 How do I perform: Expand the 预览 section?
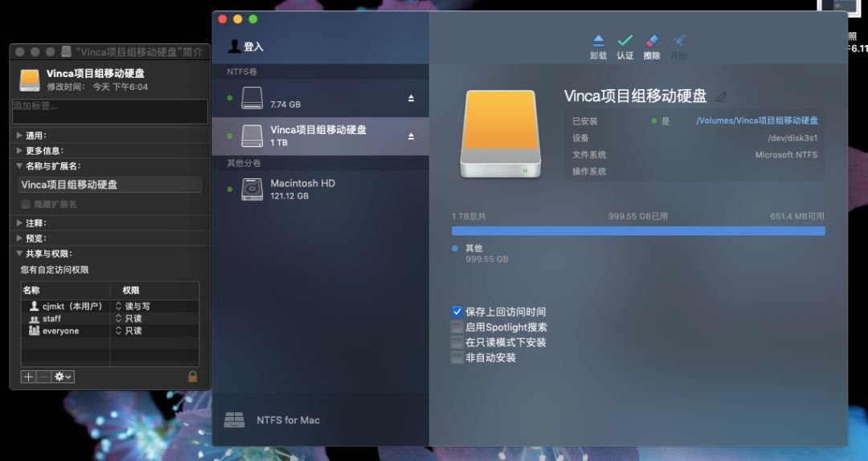[x=19, y=239]
